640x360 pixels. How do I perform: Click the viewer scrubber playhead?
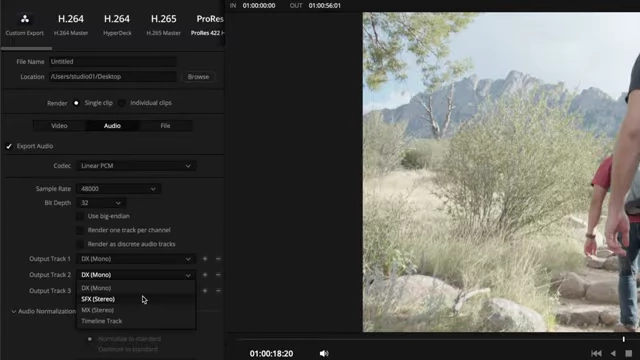coord(624,339)
